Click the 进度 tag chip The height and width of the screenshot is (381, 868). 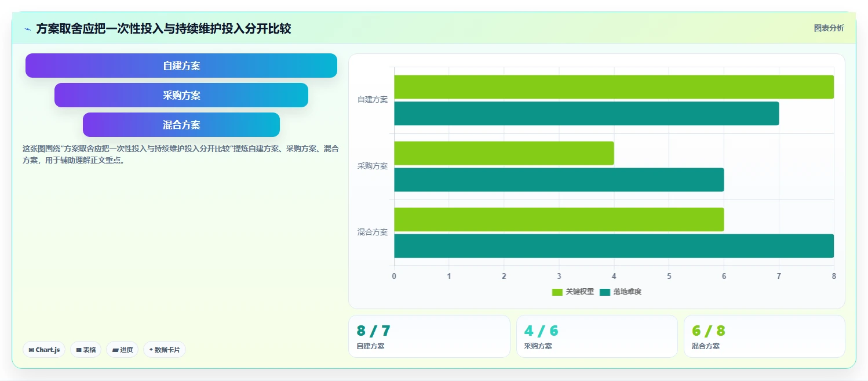tap(122, 350)
